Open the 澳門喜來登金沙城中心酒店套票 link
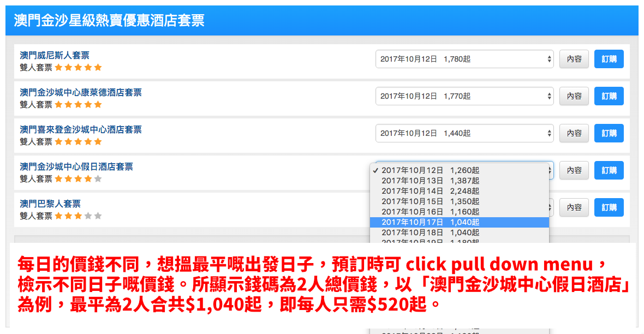Image resolution: width=644 pixels, height=334 pixels. [81, 129]
